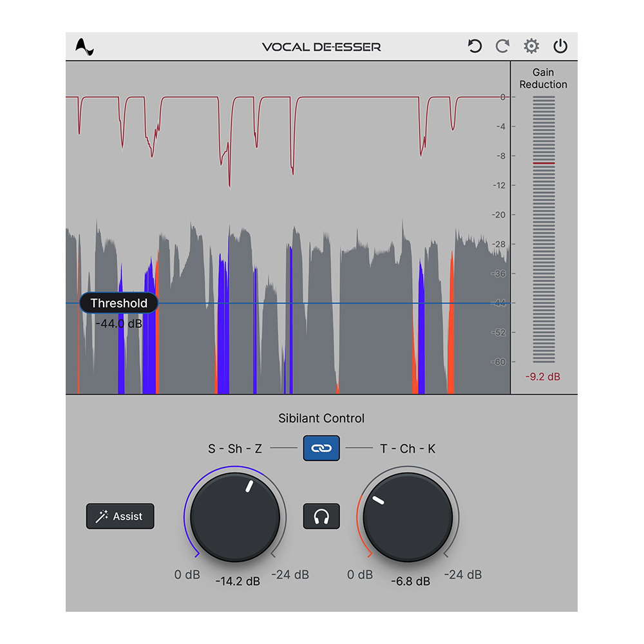644x644 pixels.
Task: Click the Gain Reduction label
Action: pyautogui.click(x=543, y=78)
